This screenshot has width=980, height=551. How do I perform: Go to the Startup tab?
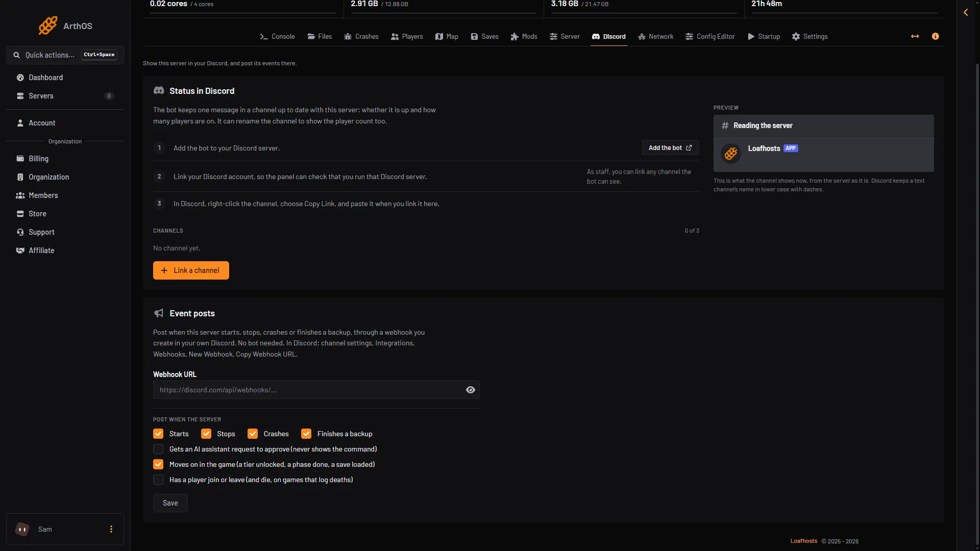(x=764, y=36)
